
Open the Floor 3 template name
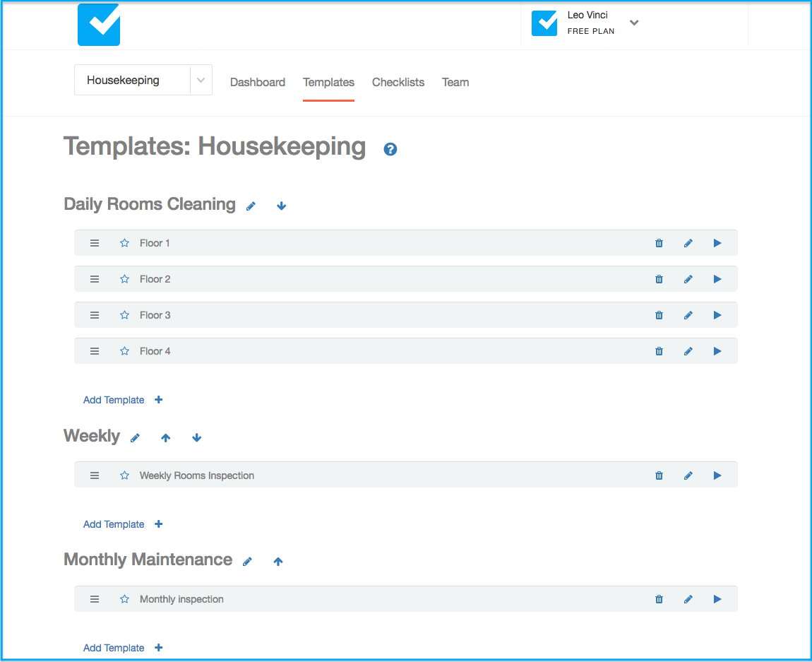click(155, 315)
